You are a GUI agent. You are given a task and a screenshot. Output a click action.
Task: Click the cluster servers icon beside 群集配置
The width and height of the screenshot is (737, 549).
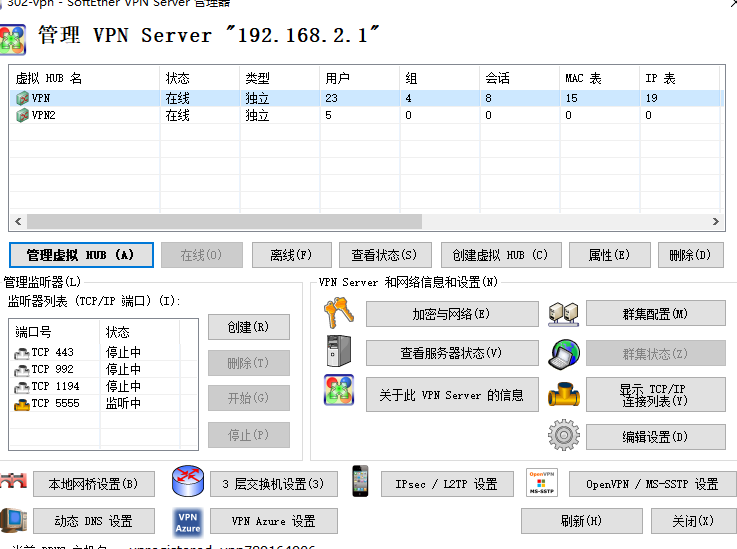tap(564, 314)
